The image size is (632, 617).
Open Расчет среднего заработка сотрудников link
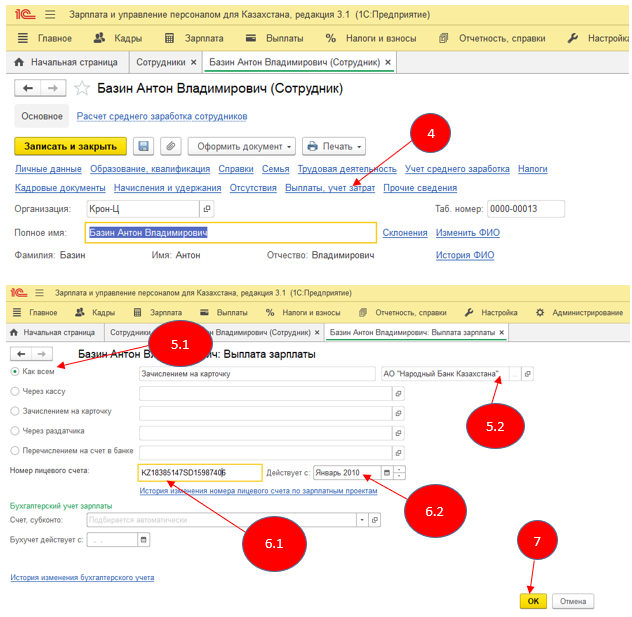pyautogui.click(x=162, y=116)
